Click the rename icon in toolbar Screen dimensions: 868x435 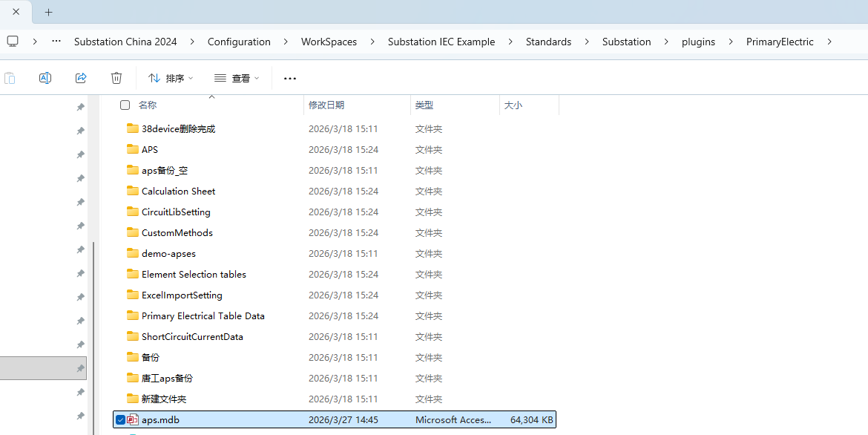45,78
